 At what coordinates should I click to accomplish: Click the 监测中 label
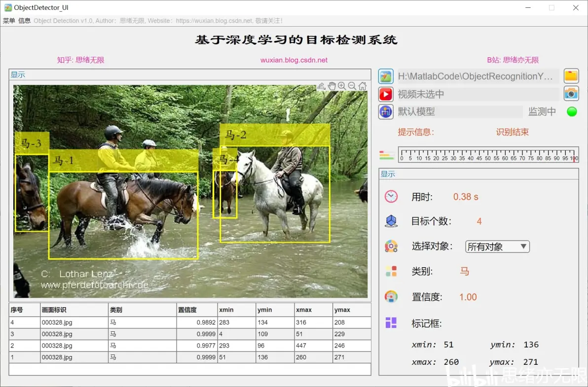click(542, 111)
